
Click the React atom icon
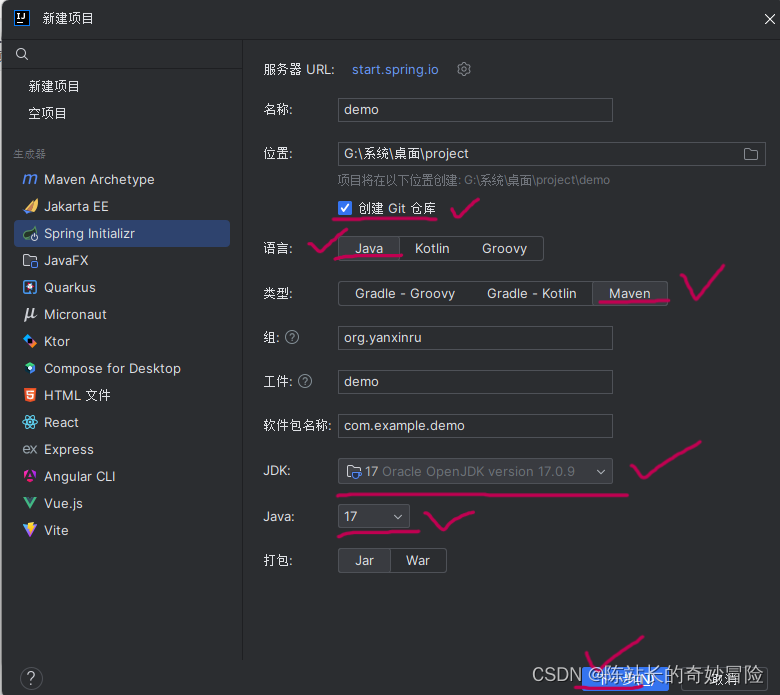(30, 422)
